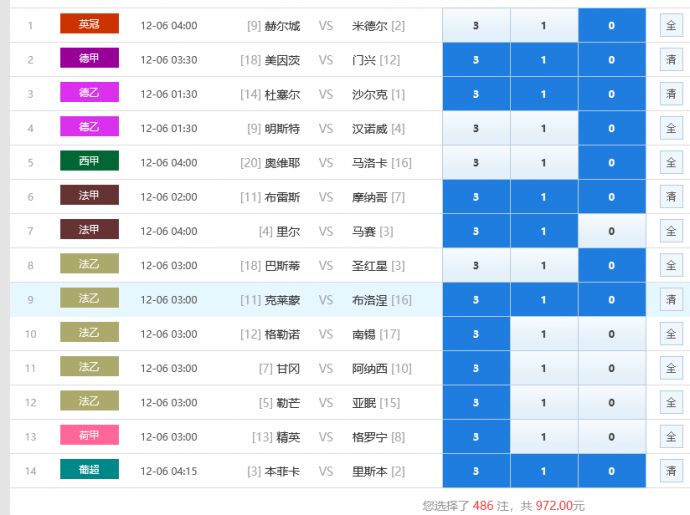This screenshot has width=690, height=515.
Task: Toggle option 3 for 赫尔城 vs 米德尔
Action: tap(476, 26)
